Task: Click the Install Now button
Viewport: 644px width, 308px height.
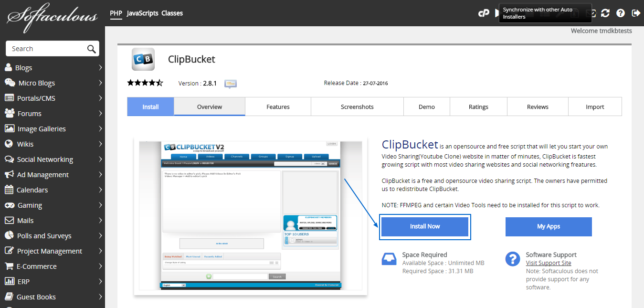Action: coord(424,226)
